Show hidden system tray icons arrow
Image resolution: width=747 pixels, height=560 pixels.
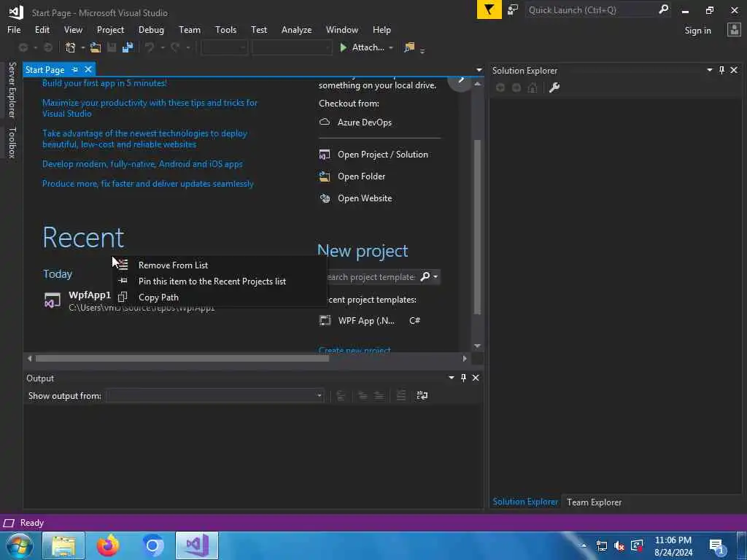[x=584, y=545]
